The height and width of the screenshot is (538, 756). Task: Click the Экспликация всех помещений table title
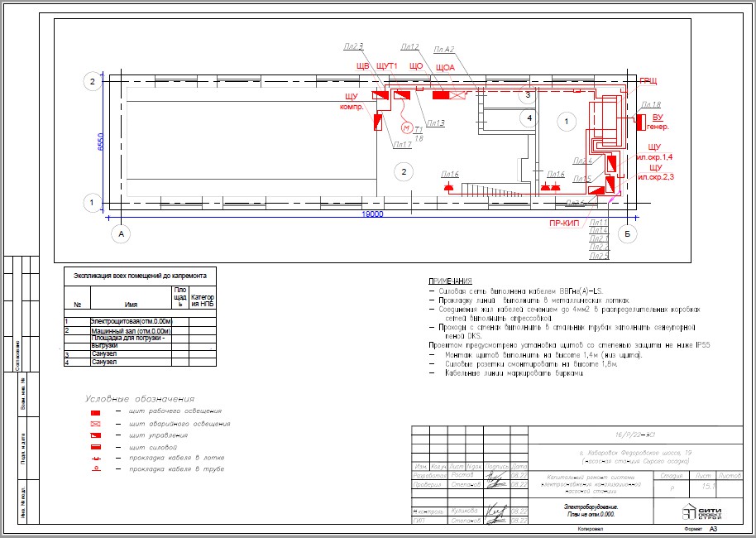(140, 276)
